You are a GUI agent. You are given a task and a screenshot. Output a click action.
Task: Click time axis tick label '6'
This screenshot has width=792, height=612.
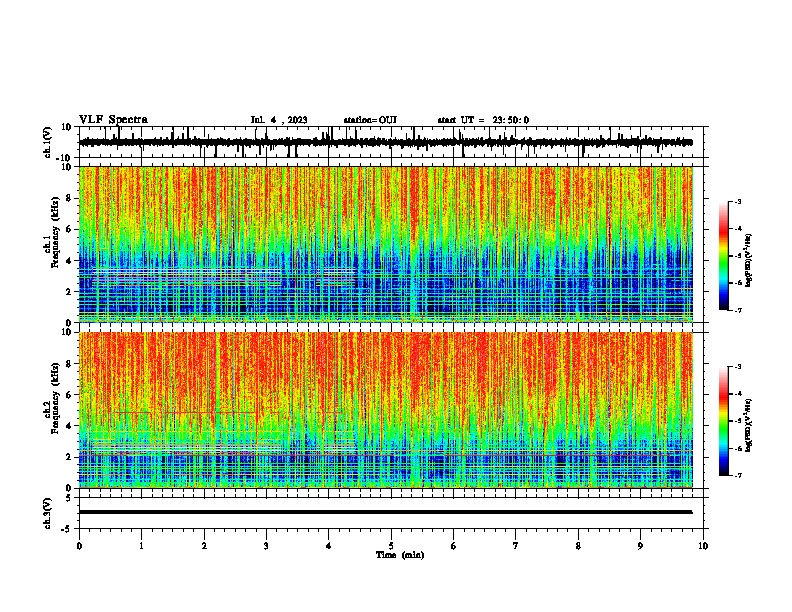(454, 546)
